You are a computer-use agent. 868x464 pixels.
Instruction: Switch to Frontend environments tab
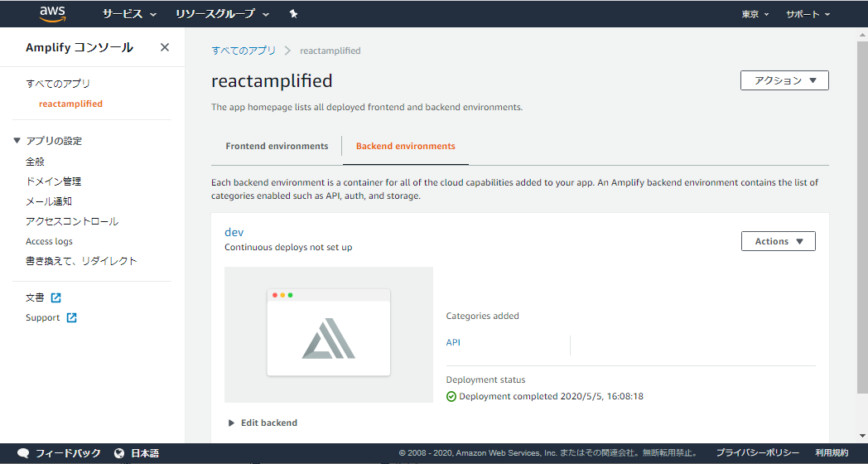pyautogui.click(x=277, y=146)
